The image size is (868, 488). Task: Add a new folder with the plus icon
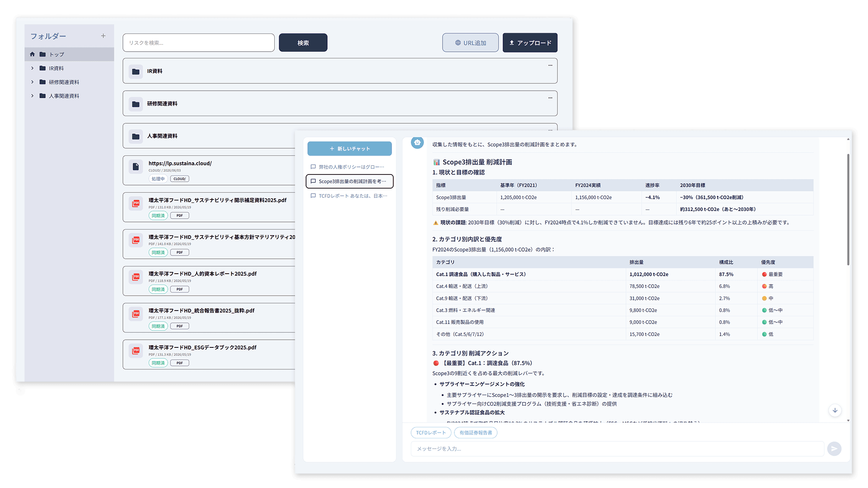(x=103, y=36)
